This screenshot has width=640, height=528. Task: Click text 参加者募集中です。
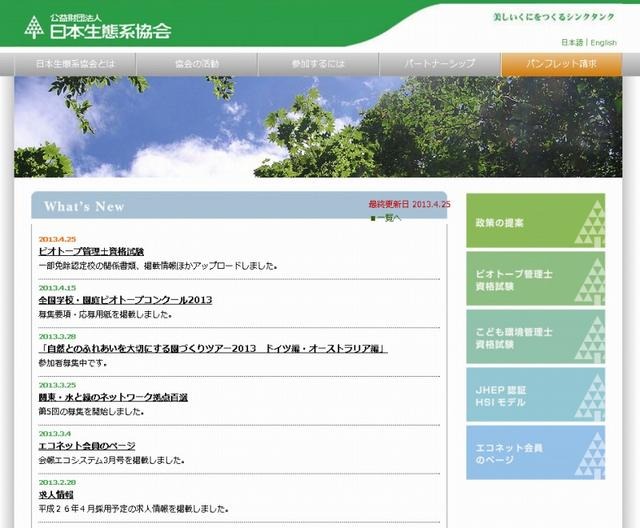pyautogui.click(x=73, y=363)
